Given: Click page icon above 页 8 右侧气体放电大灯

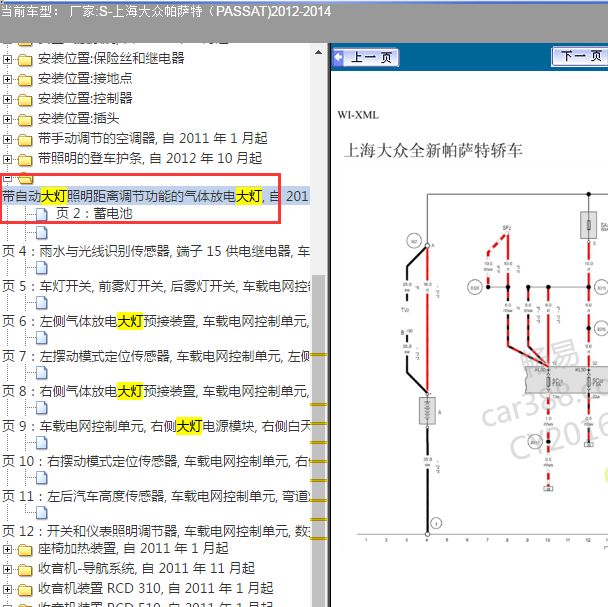Looking at the screenshot, I should pos(42,373).
